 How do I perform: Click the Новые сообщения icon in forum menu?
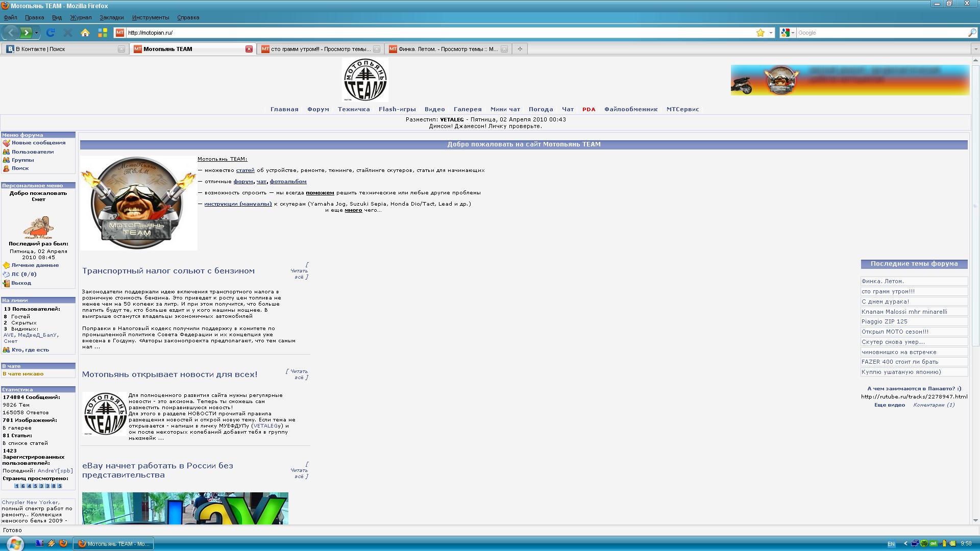point(6,143)
